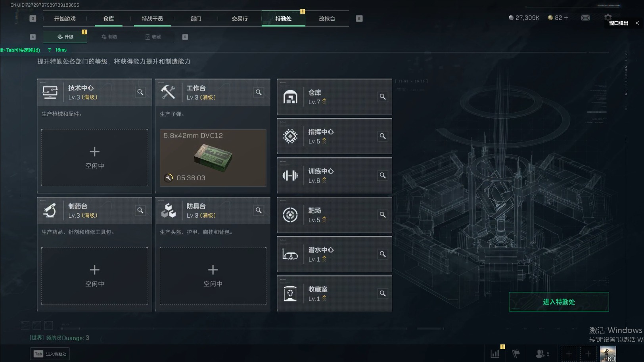Open the friends list icon
The image size is (644, 362).
coord(542,353)
